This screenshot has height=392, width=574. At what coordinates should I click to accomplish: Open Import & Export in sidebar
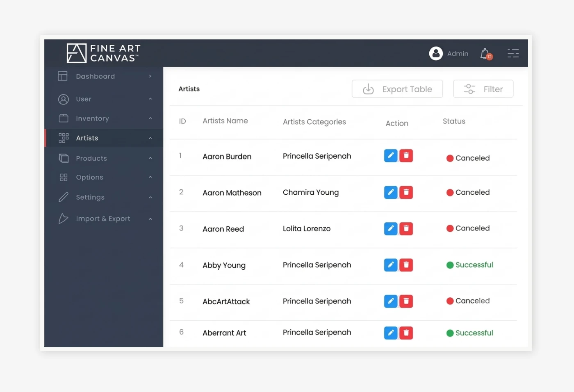coord(103,219)
